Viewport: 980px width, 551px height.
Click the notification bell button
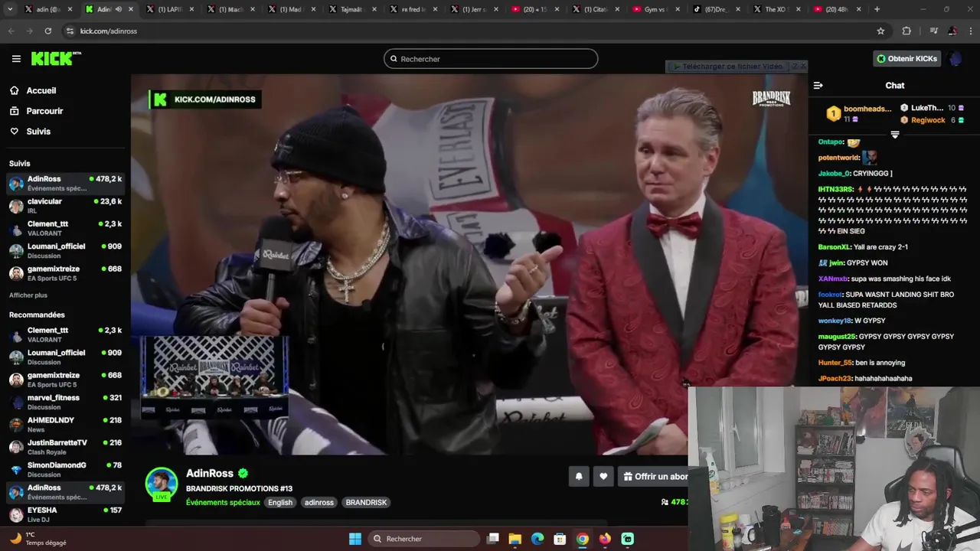coord(579,476)
